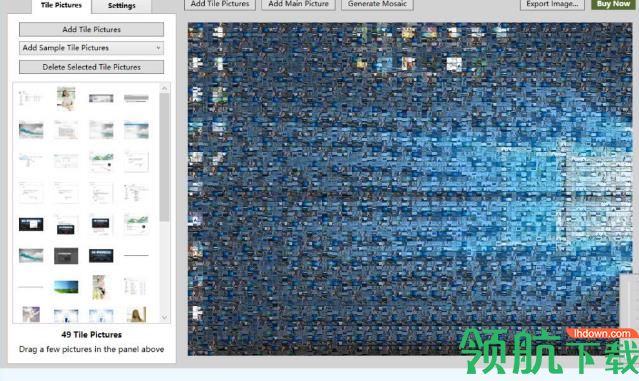Viewport: 639px width, 381px height.
Task: Select the black thumbnail with white box
Action: [31, 224]
